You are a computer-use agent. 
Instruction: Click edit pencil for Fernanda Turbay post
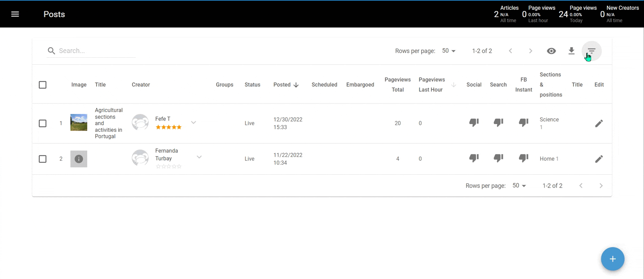599,159
